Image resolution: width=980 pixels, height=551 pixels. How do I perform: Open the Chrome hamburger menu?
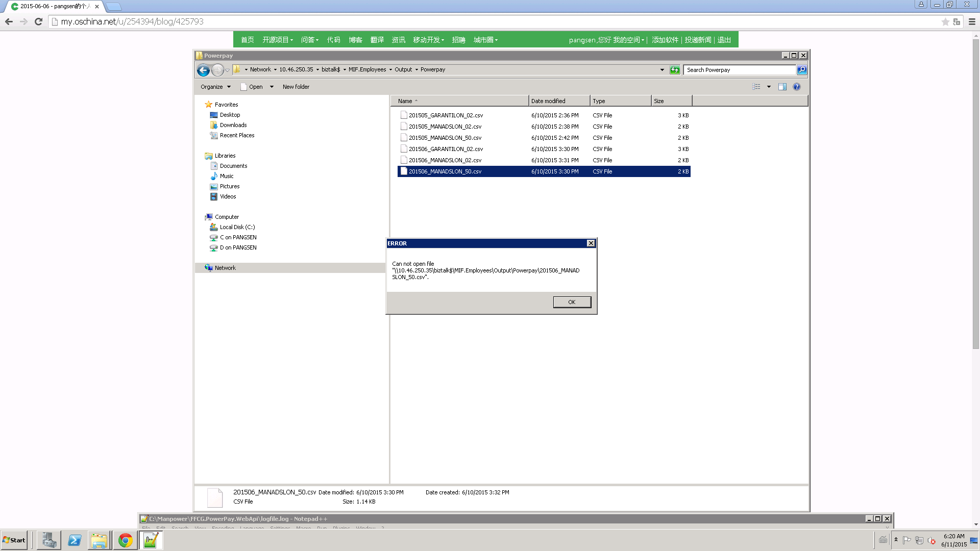[972, 21]
